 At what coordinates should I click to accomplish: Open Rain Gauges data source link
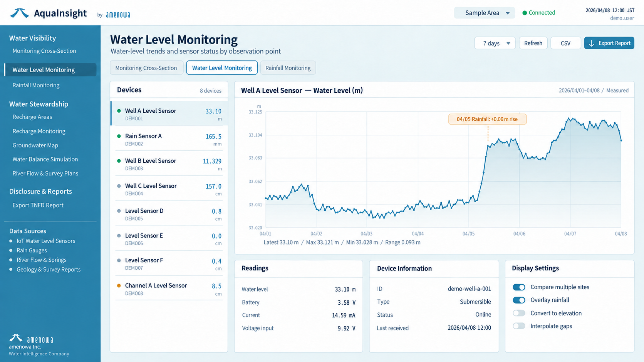click(x=32, y=250)
